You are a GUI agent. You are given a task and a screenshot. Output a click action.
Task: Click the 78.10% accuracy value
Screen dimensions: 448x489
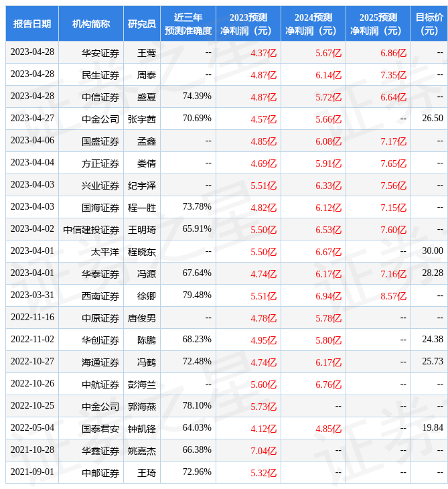tap(197, 405)
